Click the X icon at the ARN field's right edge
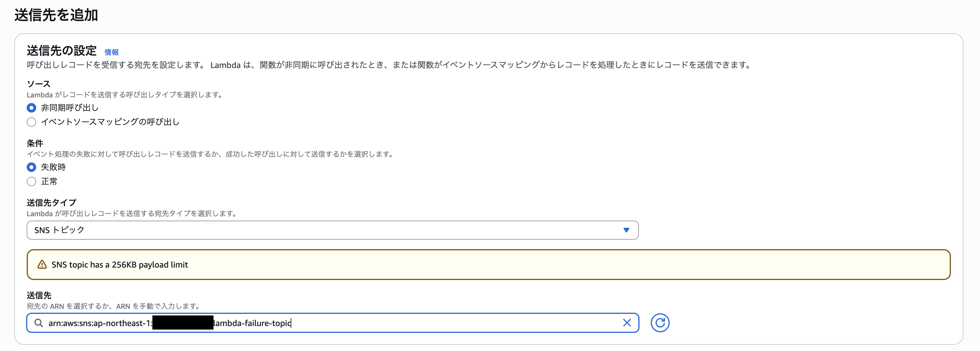Screen dimensions: 980x351 (627, 323)
